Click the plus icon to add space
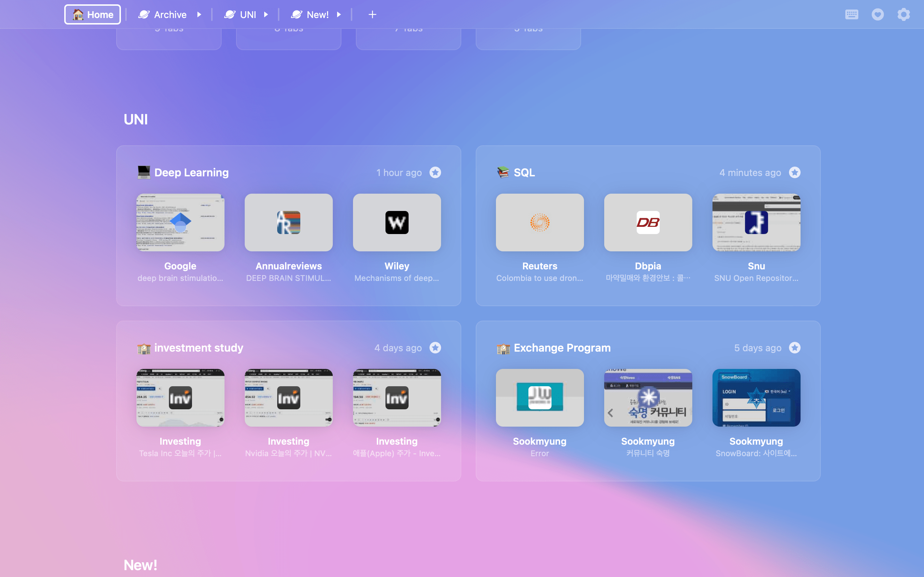 (372, 14)
